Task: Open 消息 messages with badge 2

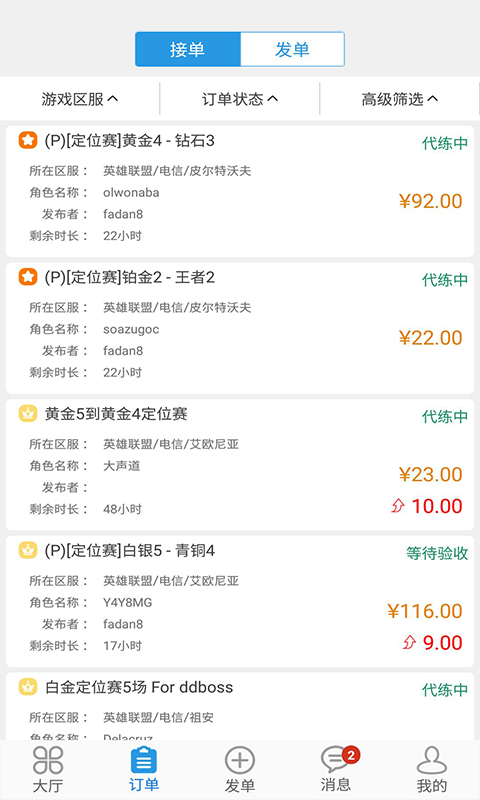Action: pos(338,760)
